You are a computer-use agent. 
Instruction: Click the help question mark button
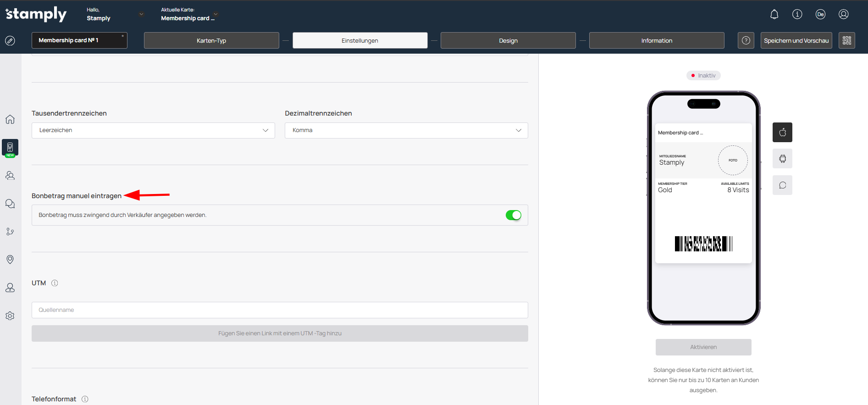pyautogui.click(x=746, y=40)
